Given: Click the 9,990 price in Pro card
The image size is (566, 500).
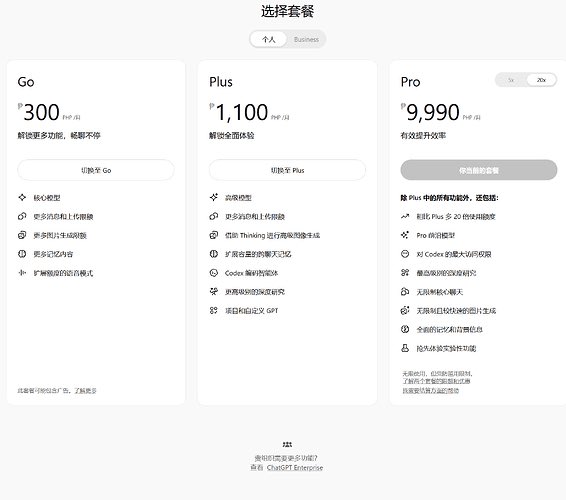Looking at the screenshot, I should [433, 112].
